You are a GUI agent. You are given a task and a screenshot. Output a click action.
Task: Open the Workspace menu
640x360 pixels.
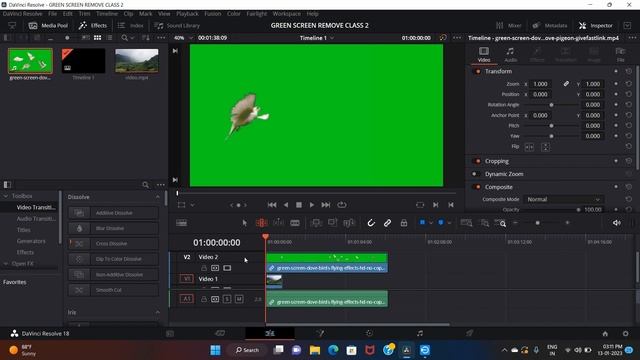click(286, 13)
